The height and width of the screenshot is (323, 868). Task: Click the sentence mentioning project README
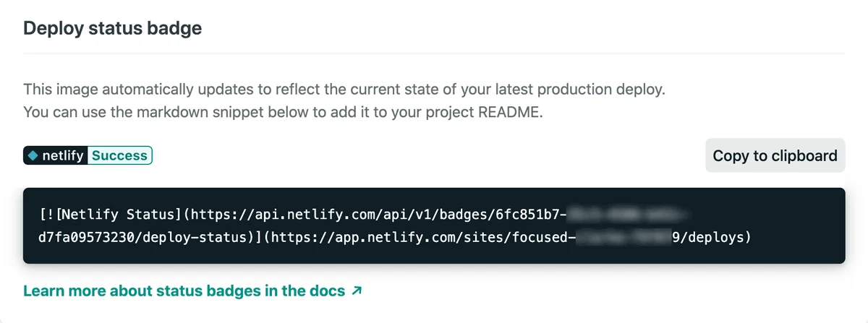[x=282, y=112]
